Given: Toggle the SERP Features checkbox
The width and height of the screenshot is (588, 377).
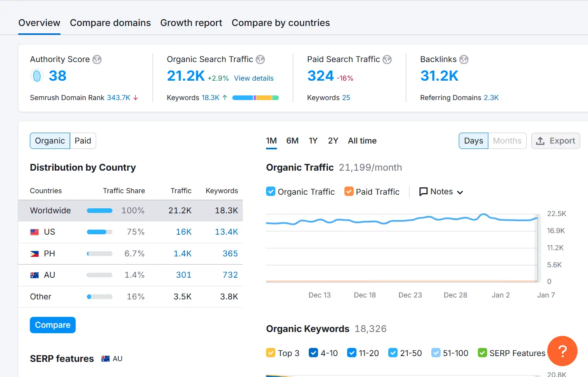Looking at the screenshot, I should pos(483,353).
